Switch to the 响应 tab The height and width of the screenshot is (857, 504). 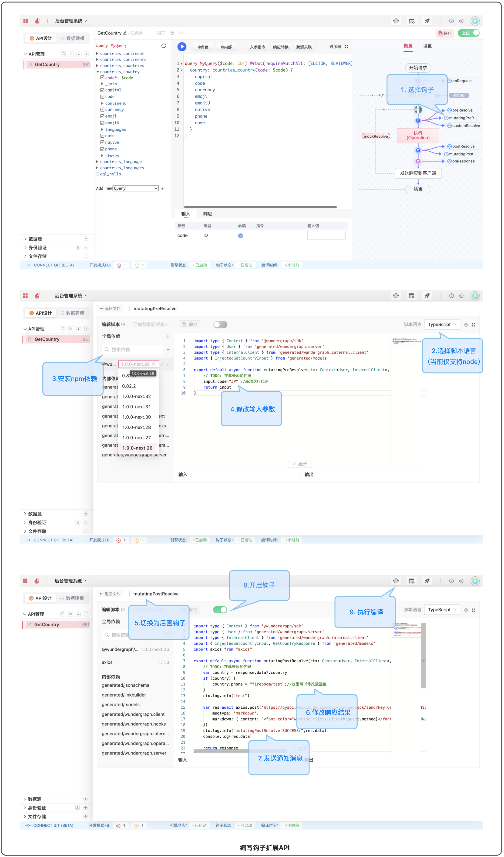207,214
